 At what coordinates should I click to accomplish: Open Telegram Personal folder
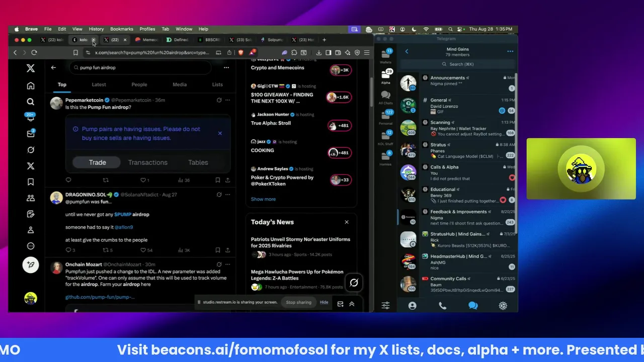click(386, 117)
